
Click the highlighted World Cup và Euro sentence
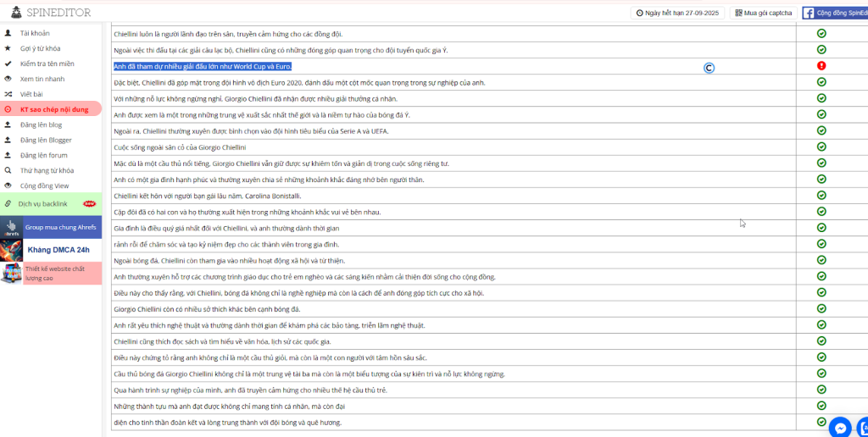coord(203,66)
